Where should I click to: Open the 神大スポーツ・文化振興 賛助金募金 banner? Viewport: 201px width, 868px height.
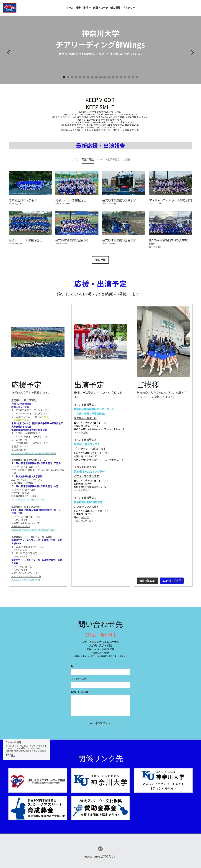point(100,808)
